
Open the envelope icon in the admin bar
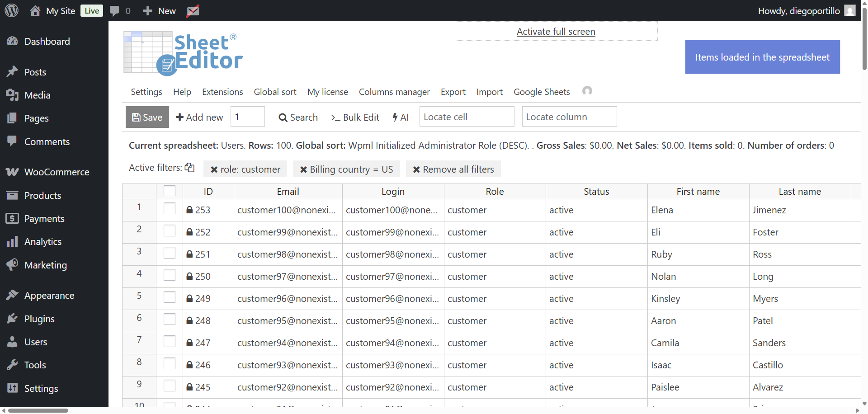coord(193,10)
